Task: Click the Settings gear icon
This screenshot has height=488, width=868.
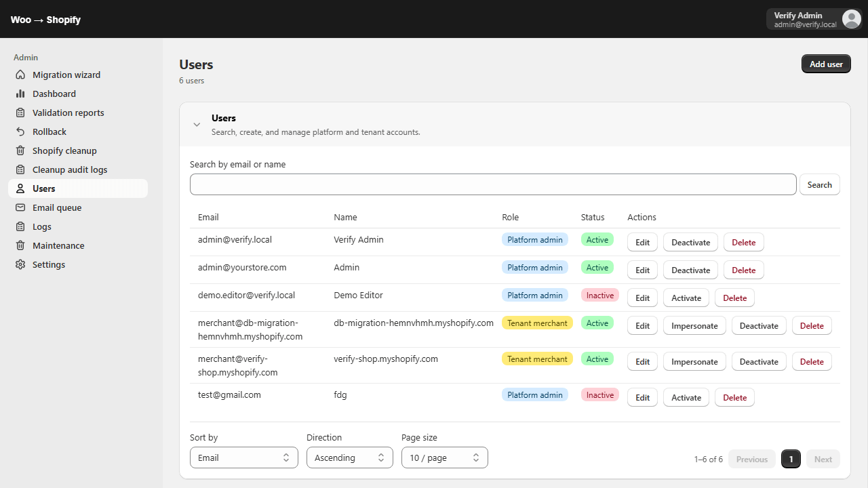Action: [20, 264]
